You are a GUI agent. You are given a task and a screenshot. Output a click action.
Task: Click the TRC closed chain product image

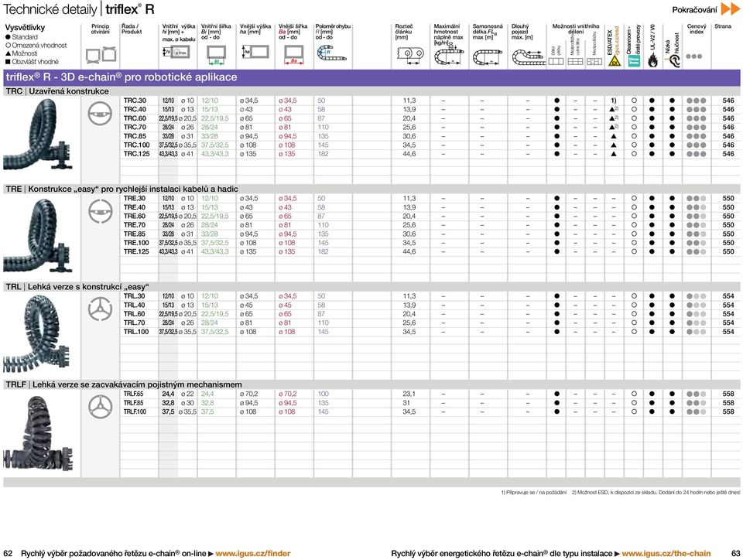[38, 135]
